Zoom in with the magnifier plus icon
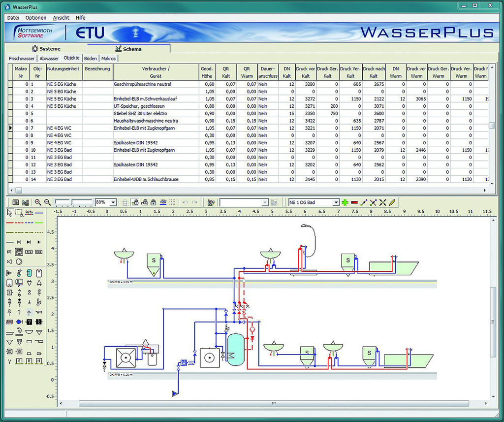 [x=38, y=202]
